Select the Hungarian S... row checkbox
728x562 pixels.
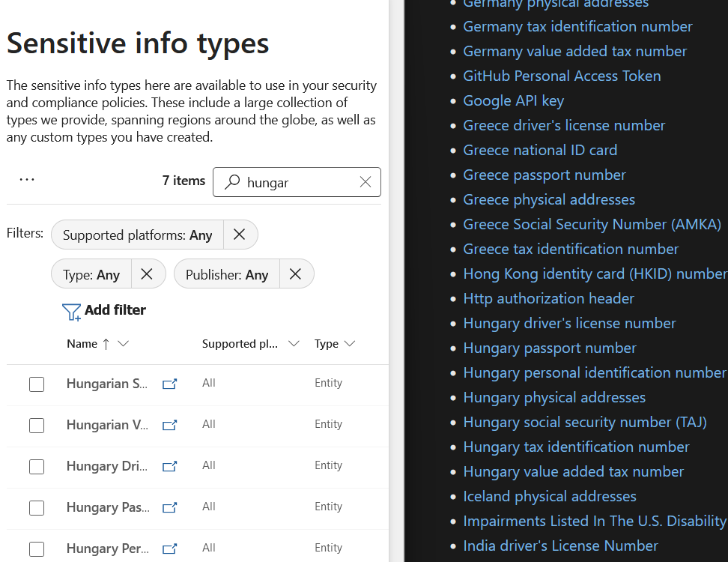37,384
